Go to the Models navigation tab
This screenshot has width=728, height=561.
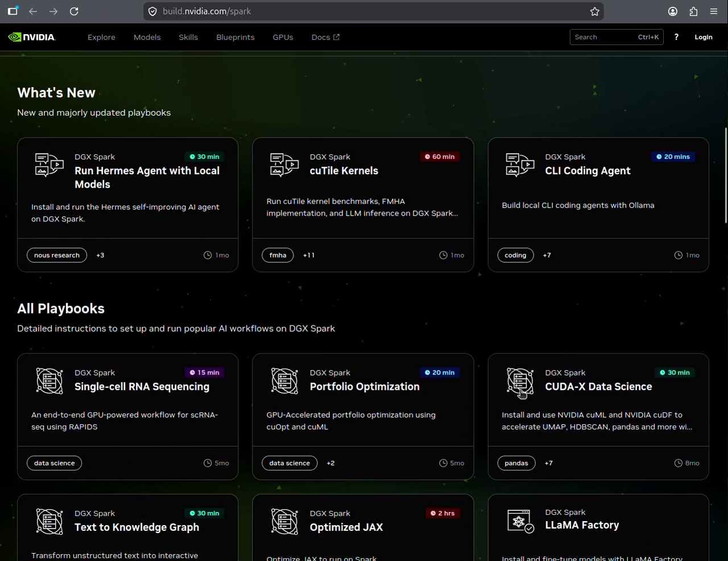147,37
